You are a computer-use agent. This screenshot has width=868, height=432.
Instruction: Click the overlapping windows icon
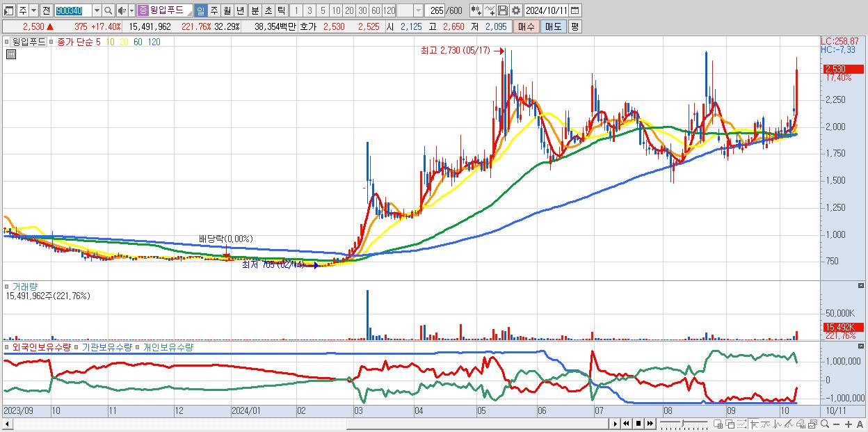[730, 424]
